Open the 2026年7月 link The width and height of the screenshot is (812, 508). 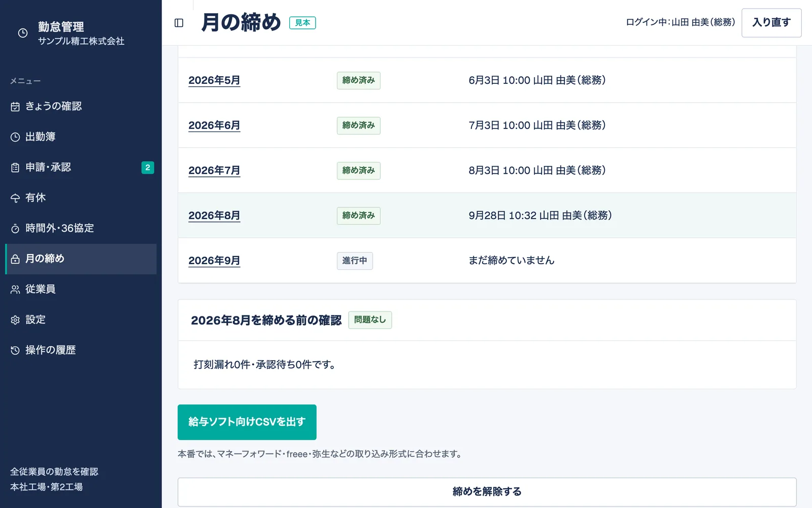point(214,171)
